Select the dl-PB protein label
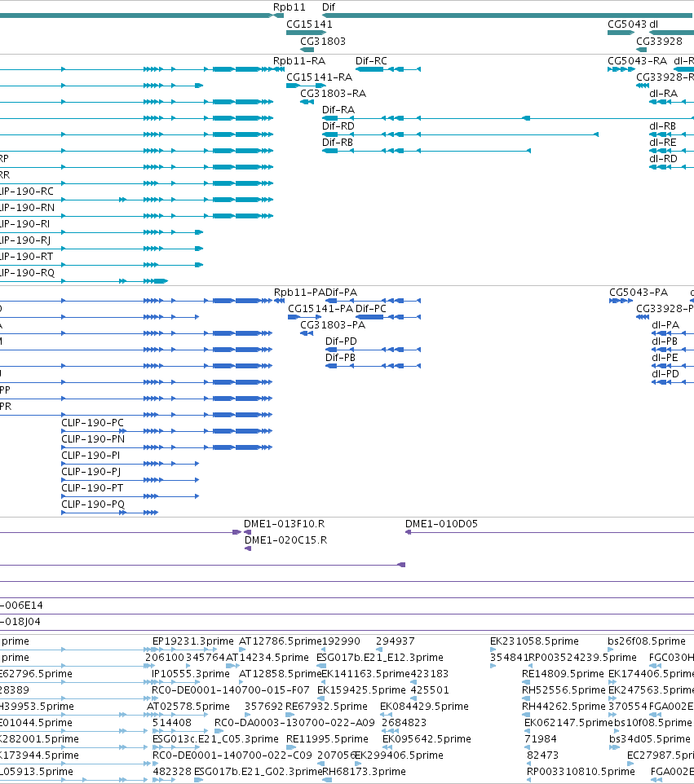The height and width of the screenshot is (784, 694). click(x=665, y=341)
